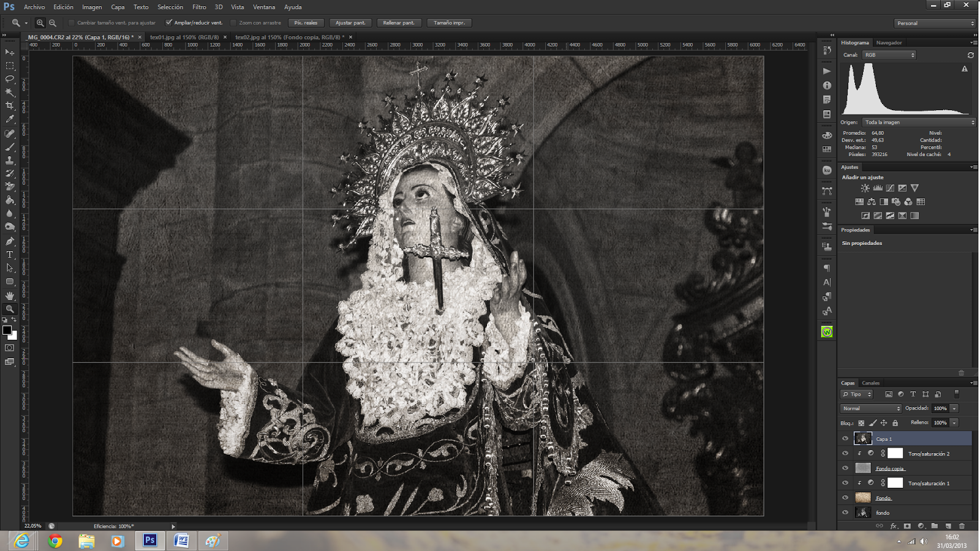Pick the Clone Stamp tool
This screenshot has width=980, height=551.
tap(10, 160)
